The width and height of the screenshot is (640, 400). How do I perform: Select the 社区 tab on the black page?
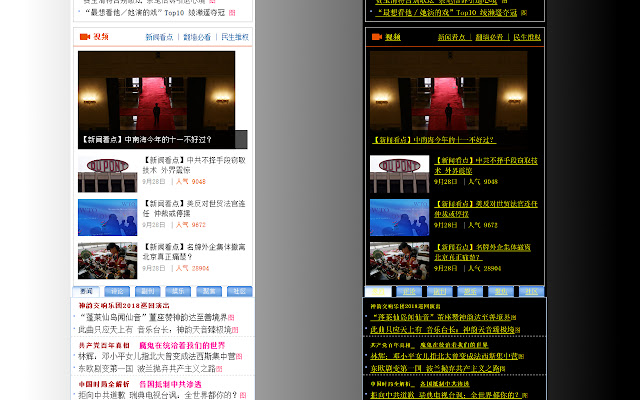point(531,291)
